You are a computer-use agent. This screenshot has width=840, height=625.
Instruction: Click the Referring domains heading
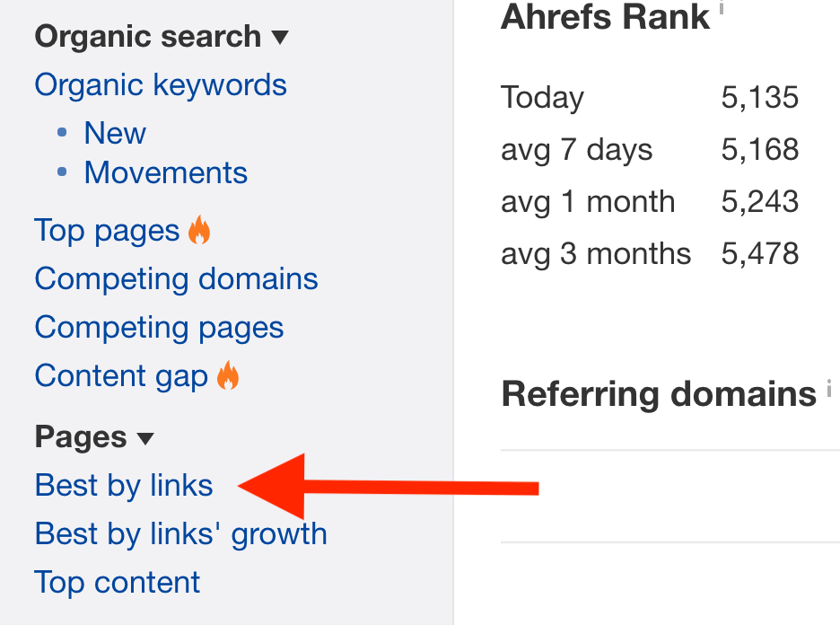[x=659, y=394]
